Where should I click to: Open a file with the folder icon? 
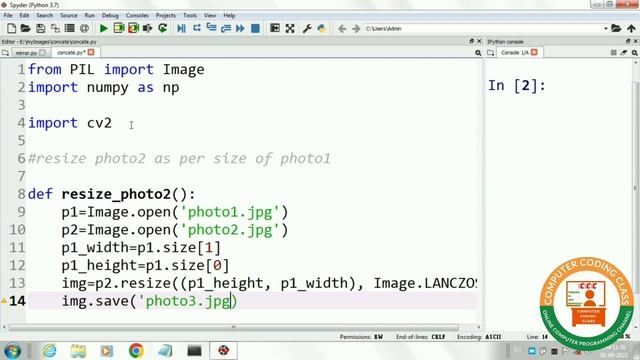[26, 28]
